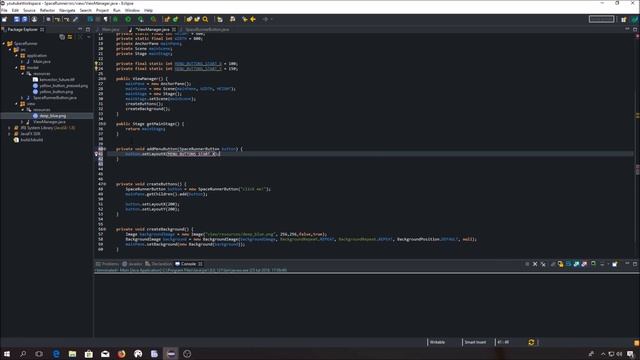
Task: Open Firefox from the taskbar
Action: 121,354
